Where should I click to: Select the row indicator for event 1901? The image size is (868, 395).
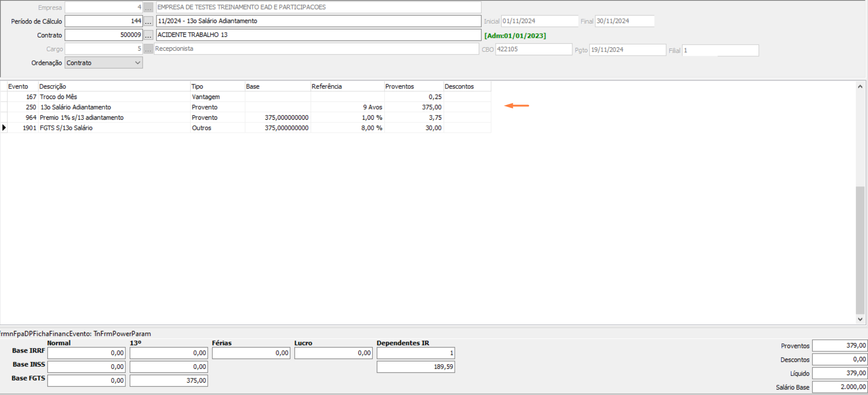4,128
